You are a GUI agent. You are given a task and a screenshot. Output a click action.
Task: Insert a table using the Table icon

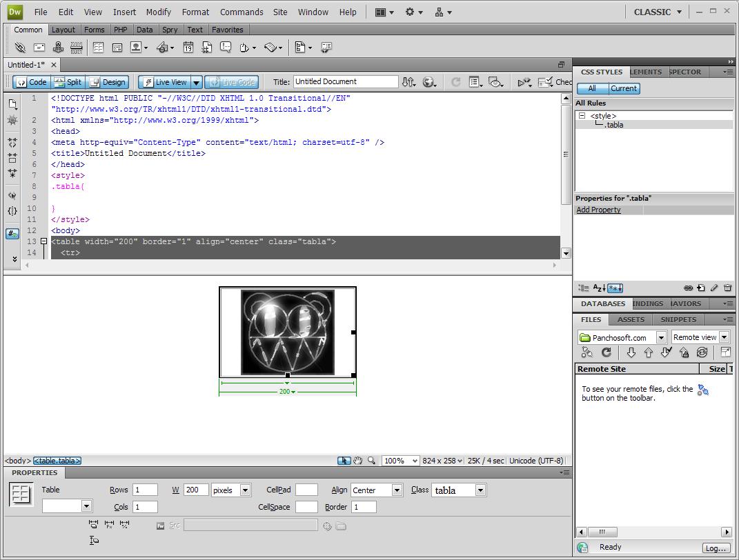[x=99, y=48]
